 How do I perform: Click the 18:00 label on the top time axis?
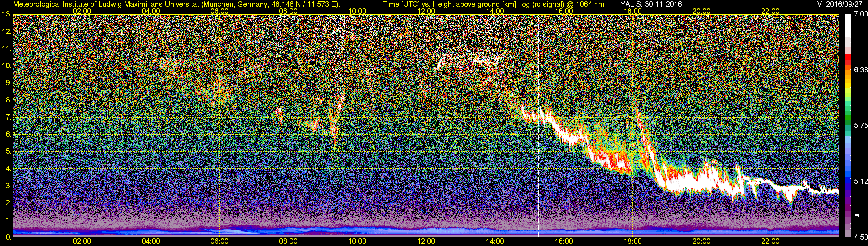pyautogui.click(x=632, y=11)
